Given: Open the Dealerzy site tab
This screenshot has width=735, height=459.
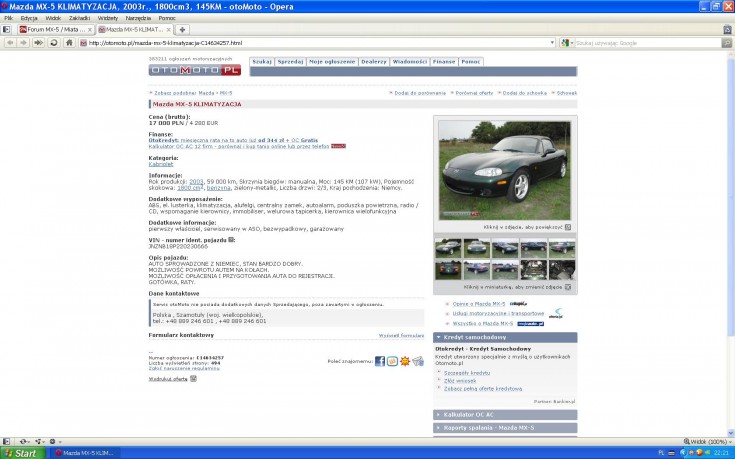Looking at the screenshot, I should click(x=374, y=62).
